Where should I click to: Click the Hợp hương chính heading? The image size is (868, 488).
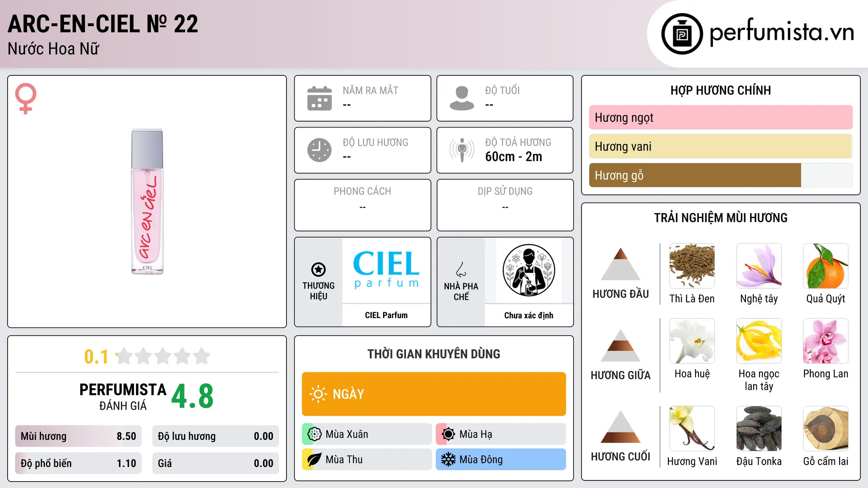pyautogui.click(x=721, y=90)
